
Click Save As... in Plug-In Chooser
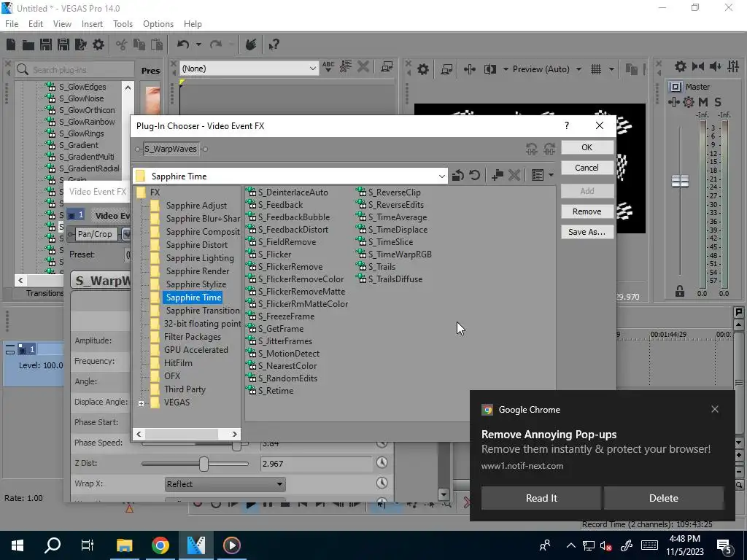[587, 232]
